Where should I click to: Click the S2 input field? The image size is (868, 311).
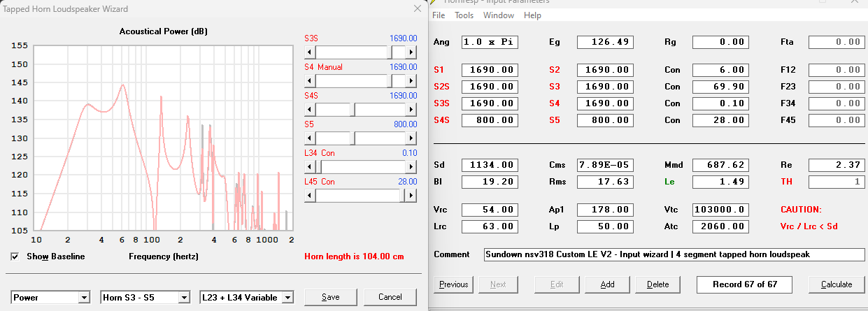pos(605,70)
